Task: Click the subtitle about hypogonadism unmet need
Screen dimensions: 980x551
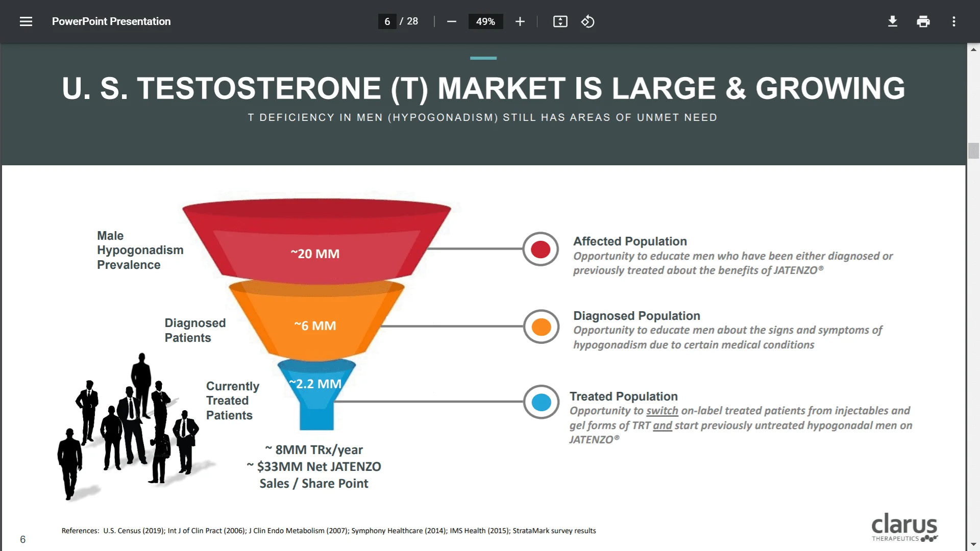Action: (x=482, y=117)
